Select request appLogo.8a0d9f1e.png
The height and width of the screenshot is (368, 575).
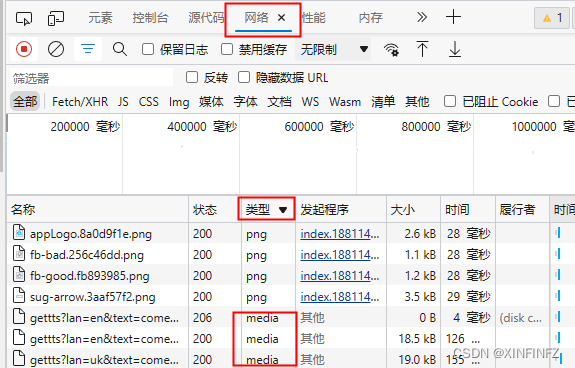click(x=91, y=233)
